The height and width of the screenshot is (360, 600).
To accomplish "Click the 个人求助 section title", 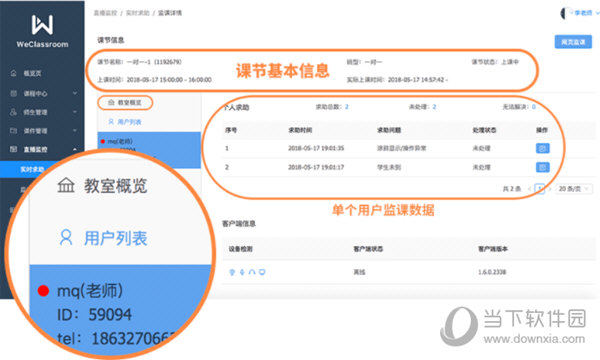I will (x=236, y=108).
